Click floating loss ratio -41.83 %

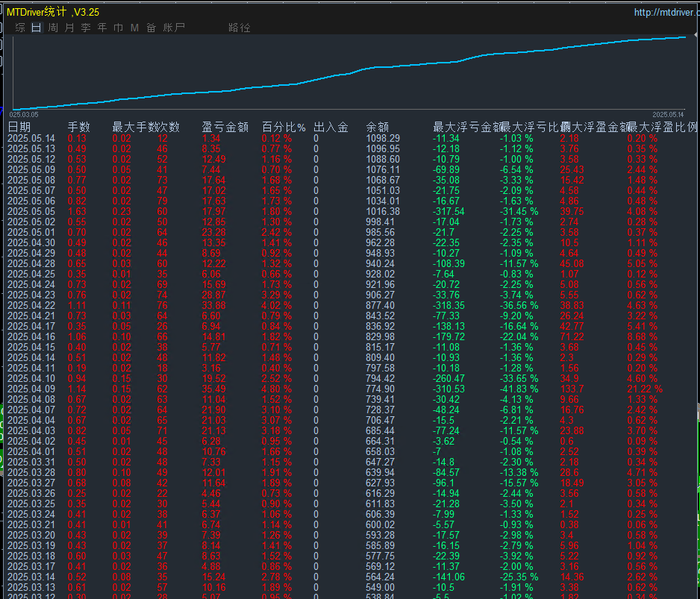(x=519, y=389)
